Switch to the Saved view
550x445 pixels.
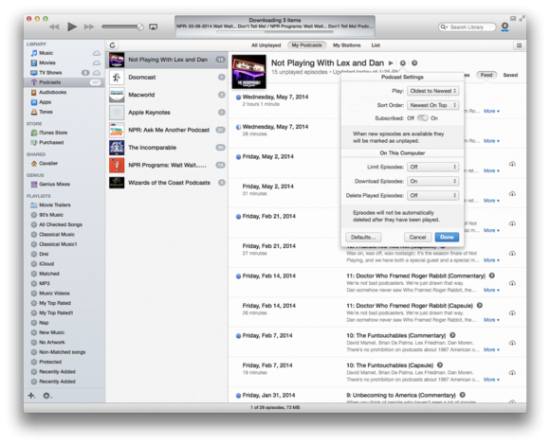[x=510, y=75]
